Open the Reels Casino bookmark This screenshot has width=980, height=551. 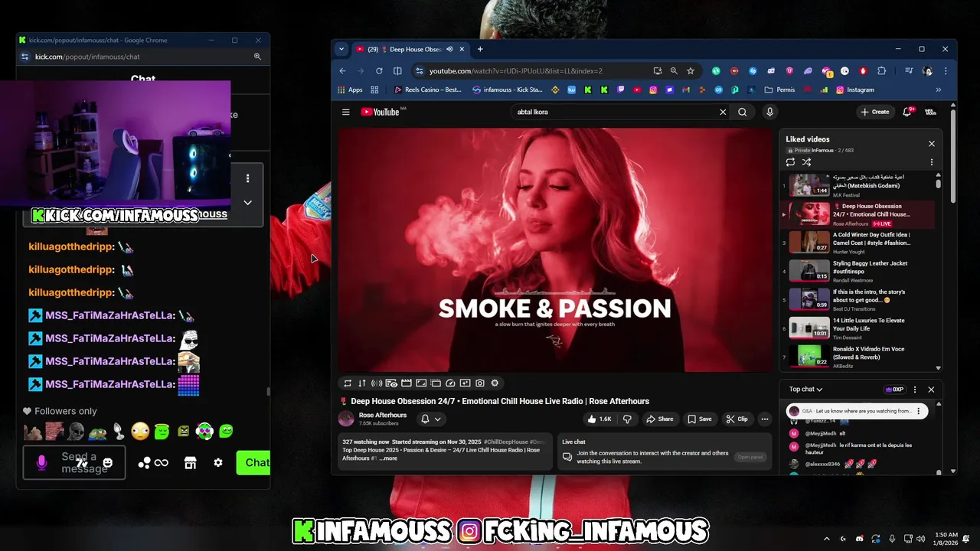tap(427, 90)
